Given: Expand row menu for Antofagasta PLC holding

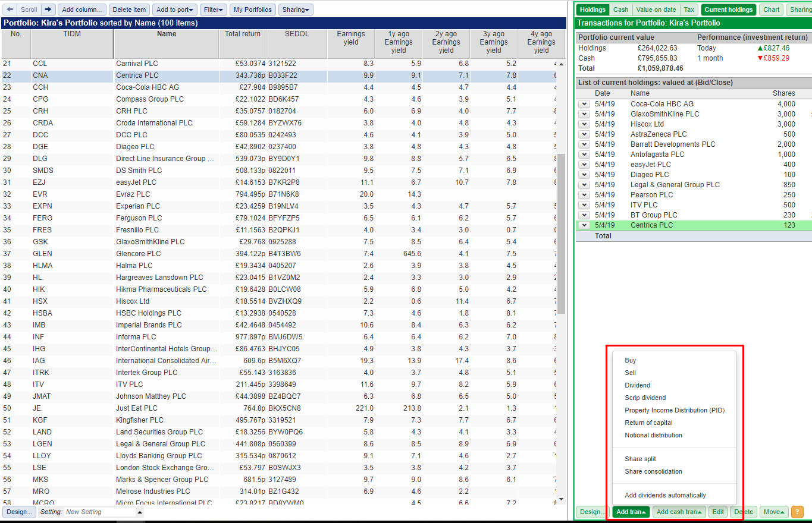Looking at the screenshot, I should [x=584, y=155].
